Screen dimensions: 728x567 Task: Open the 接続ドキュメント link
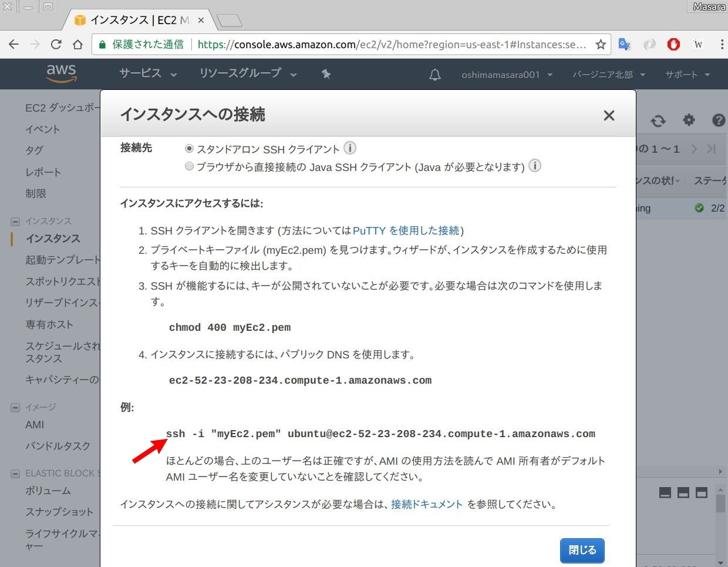427,504
